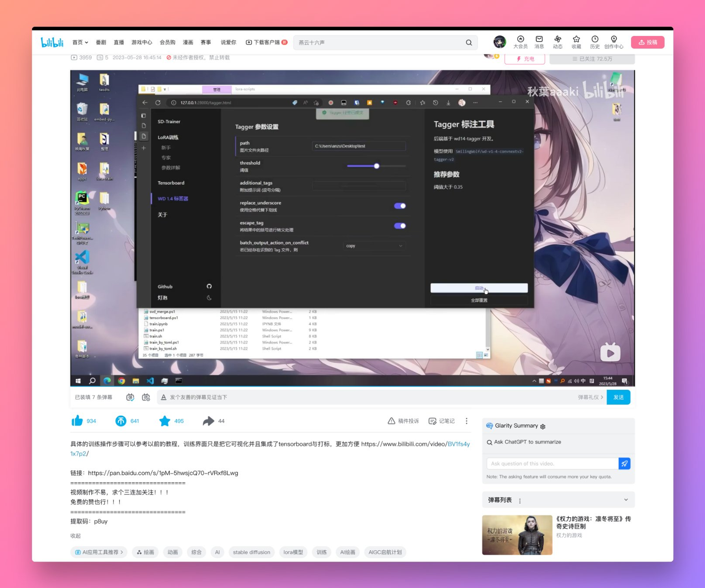The width and height of the screenshot is (705, 588).
Task: Click Windows Start button in video
Action: [x=78, y=381]
